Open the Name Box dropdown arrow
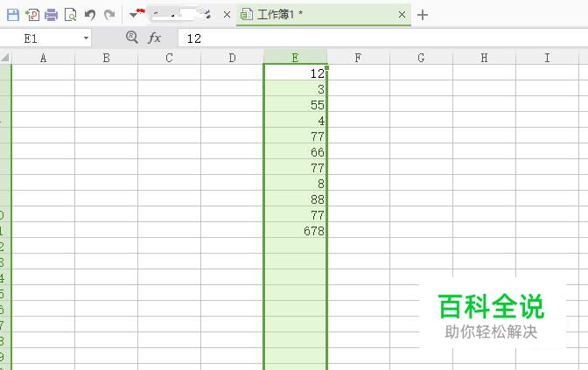 pyautogui.click(x=86, y=38)
